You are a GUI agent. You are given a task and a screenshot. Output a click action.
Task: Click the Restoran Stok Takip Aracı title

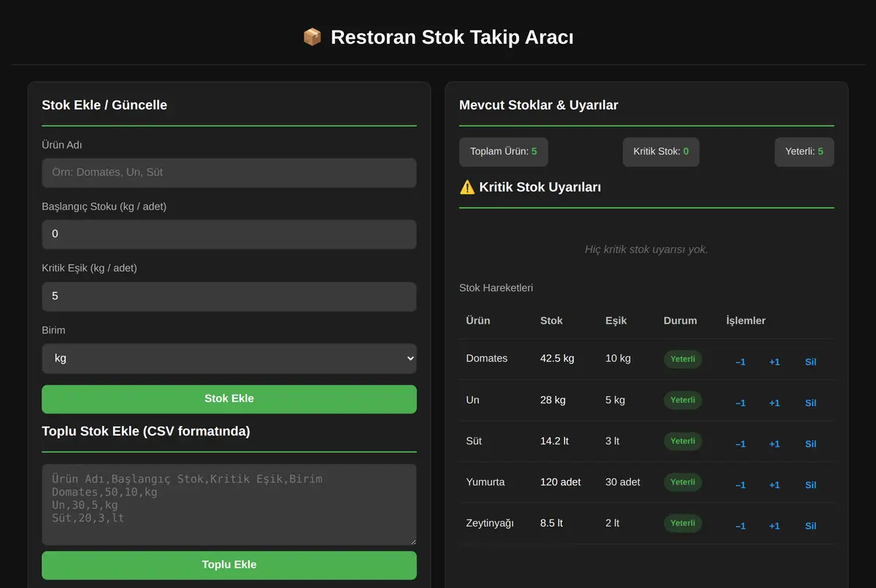coord(452,37)
